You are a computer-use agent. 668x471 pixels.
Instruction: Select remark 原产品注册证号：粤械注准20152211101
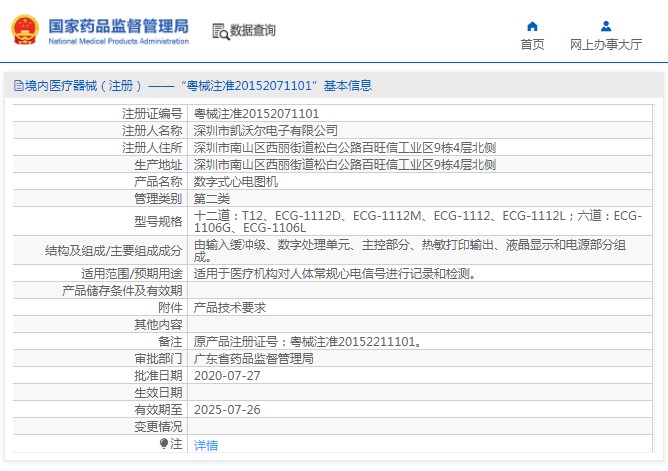click(x=308, y=342)
